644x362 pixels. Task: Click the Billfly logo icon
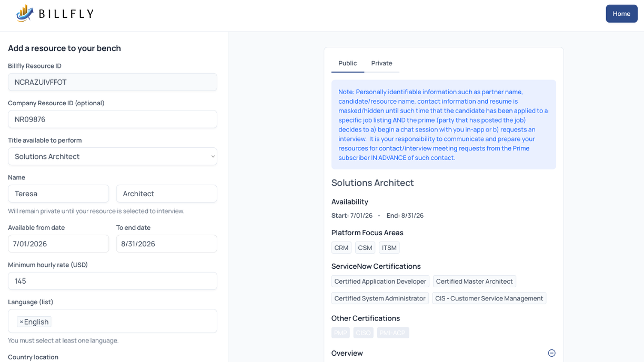[x=25, y=14]
